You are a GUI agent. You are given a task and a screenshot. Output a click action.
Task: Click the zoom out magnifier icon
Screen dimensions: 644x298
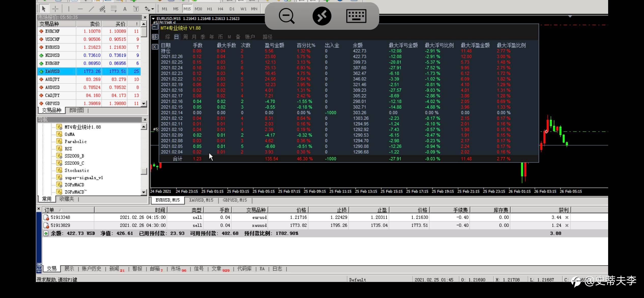click(287, 16)
